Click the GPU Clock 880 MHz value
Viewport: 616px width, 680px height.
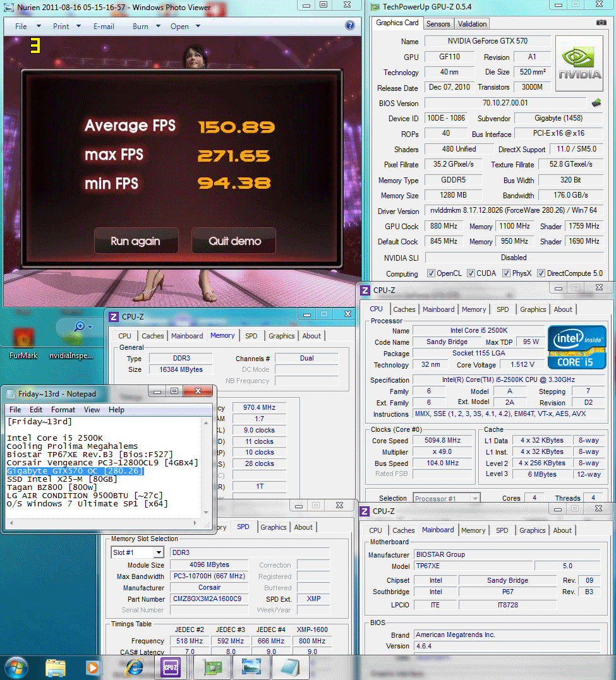444,226
